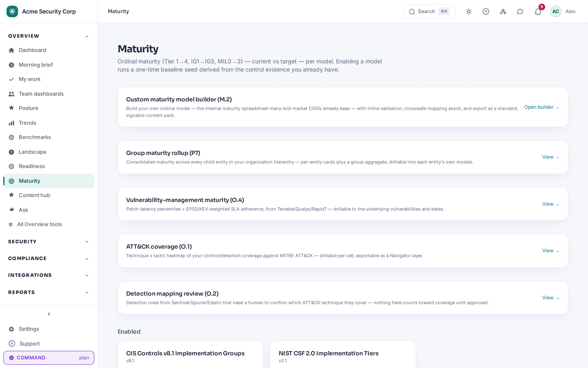
Task: Collapse the sidebar with left chevron
Action: (49, 314)
